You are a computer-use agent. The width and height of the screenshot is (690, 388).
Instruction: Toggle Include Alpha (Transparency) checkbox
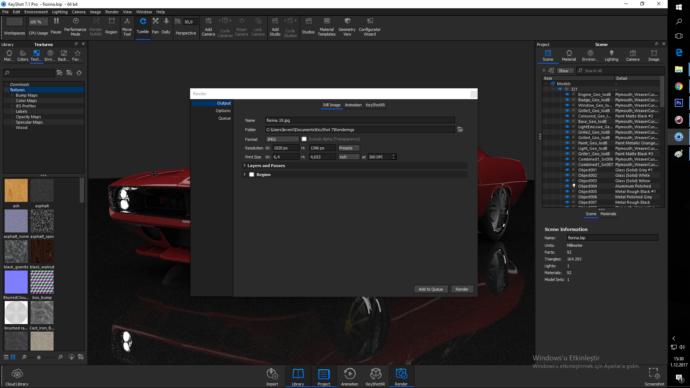[304, 139]
